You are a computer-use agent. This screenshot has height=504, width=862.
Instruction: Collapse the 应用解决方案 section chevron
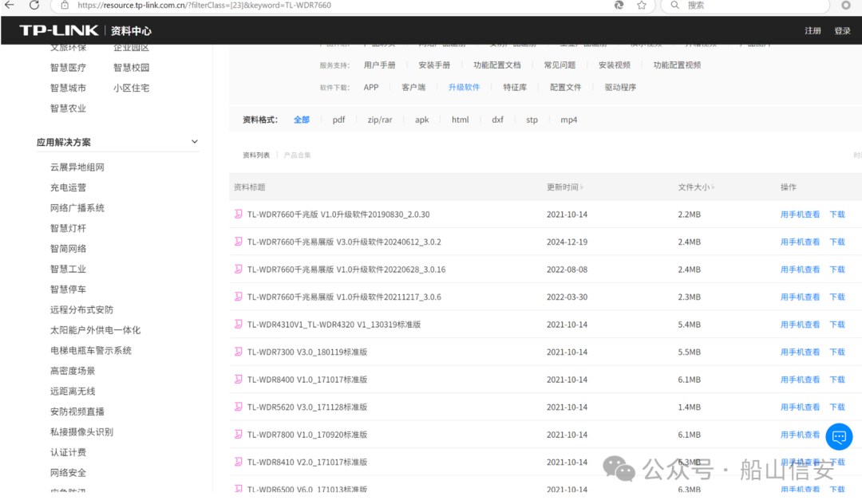194,142
